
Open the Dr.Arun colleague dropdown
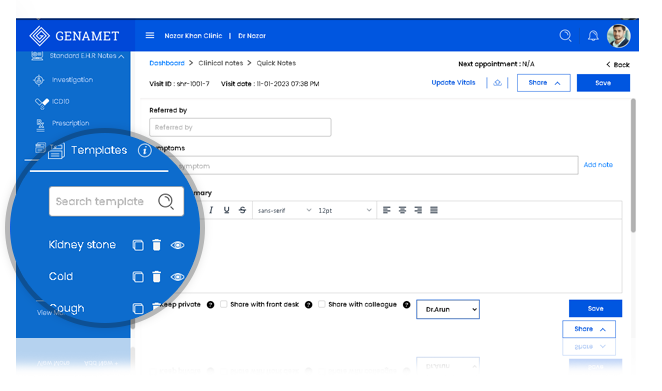(x=448, y=310)
